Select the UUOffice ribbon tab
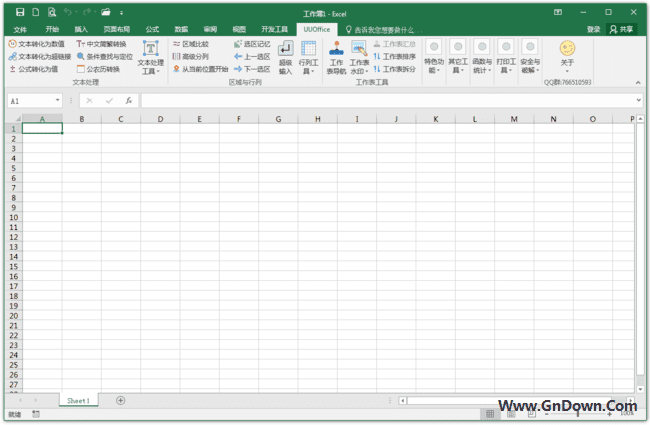650x425 pixels. pos(317,29)
